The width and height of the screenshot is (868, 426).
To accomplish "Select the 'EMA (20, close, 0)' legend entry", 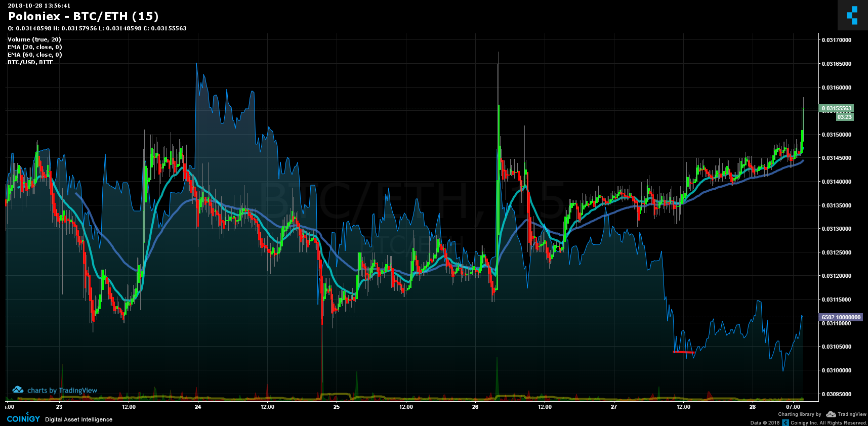I will click(x=35, y=47).
